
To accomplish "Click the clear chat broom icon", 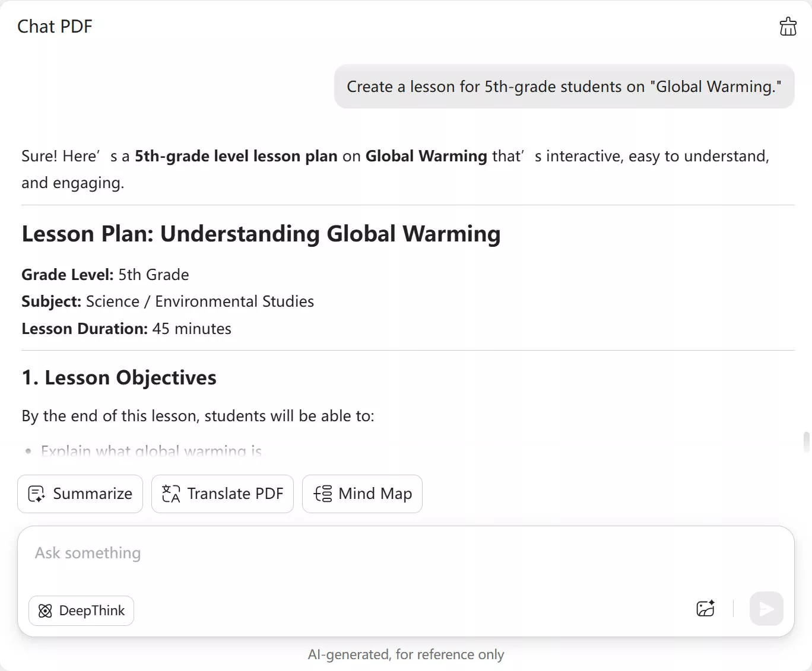I will point(788,26).
